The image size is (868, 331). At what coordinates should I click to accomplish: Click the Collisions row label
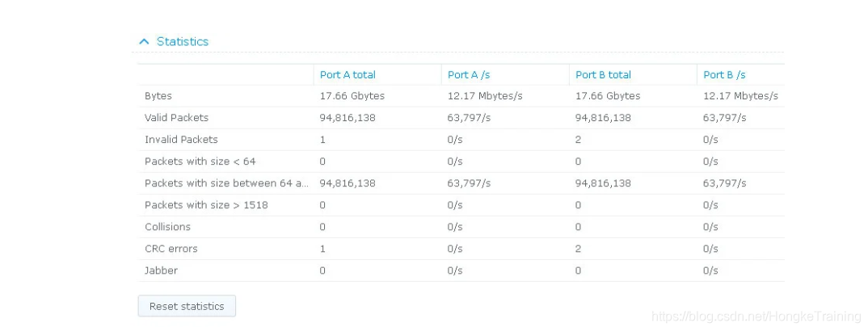tap(167, 227)
